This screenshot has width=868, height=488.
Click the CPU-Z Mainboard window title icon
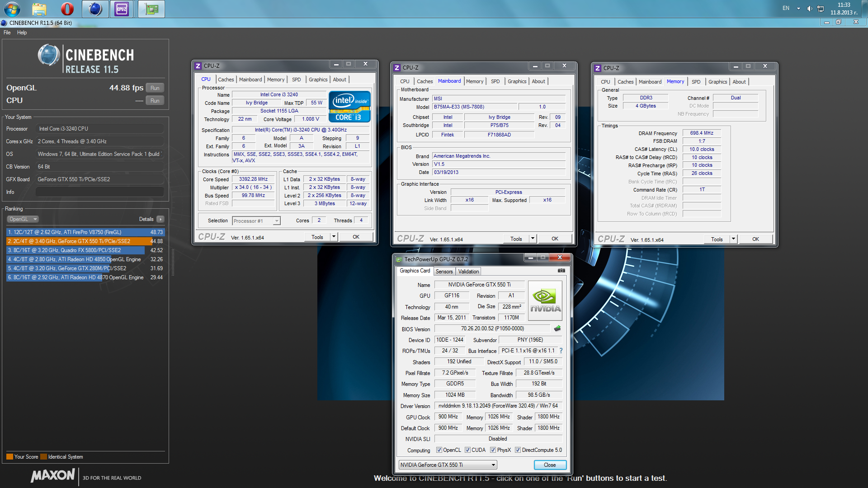tap(397, 67)
